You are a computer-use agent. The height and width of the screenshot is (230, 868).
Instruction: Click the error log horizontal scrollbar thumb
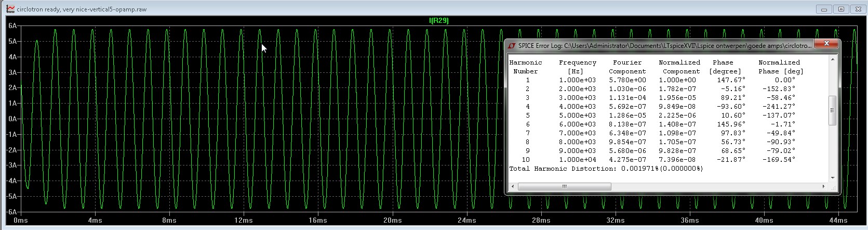[x=564, y=186]
